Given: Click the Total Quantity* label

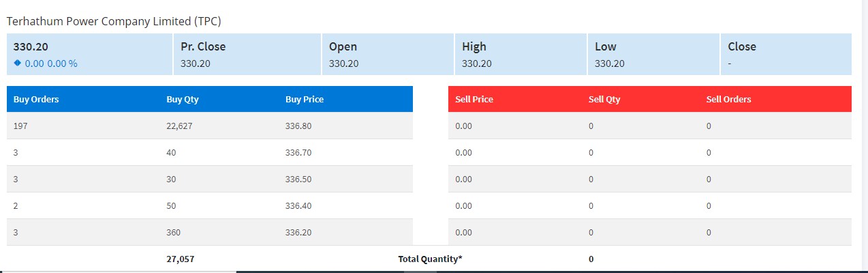Looking at the screenshot, I should [x=430, y=259].
